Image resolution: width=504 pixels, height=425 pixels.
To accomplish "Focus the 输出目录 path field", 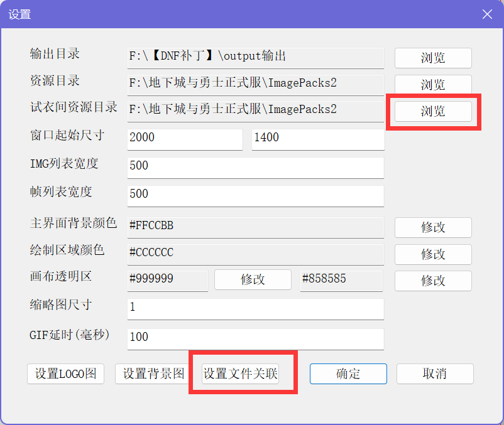I will (256, 58).
